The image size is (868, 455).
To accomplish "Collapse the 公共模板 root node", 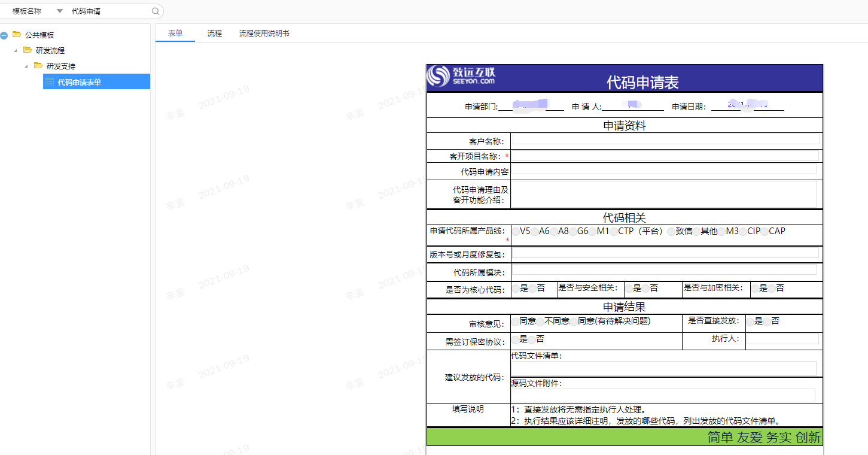I will [x=4, y=35].
